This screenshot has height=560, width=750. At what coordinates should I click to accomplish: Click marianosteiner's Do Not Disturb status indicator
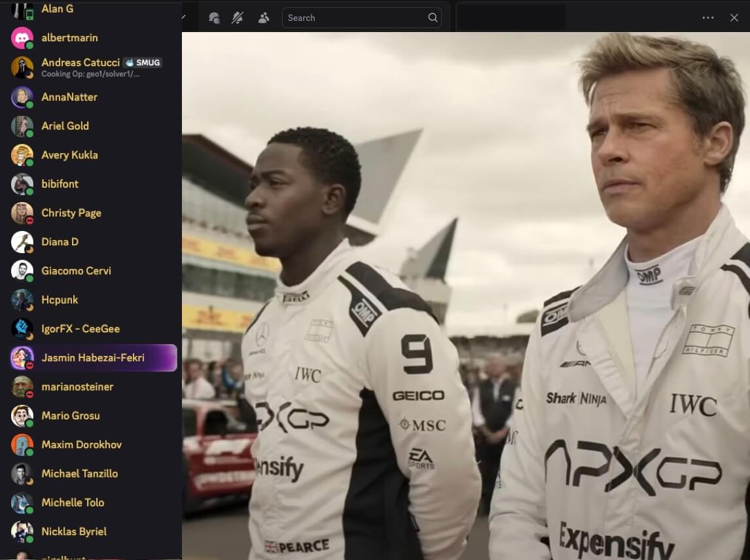click(29, 394)
